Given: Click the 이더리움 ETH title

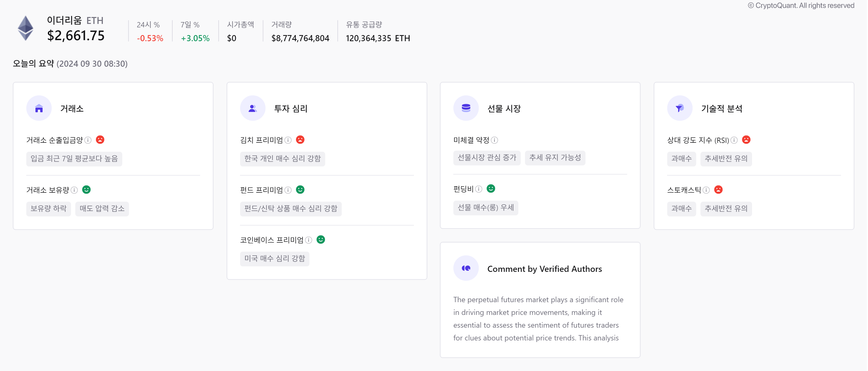Looking at the screenshot, I should point(75,20).
